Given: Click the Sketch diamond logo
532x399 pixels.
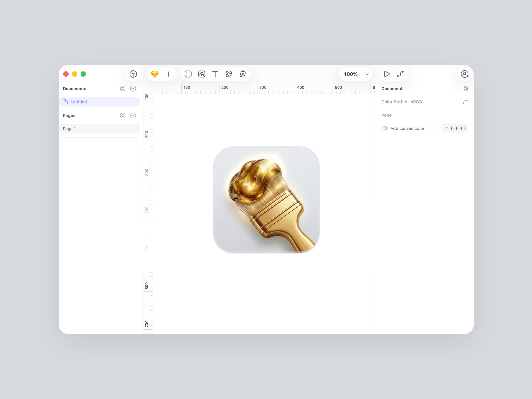Looking at the screenshot, I should click(155, 74).
